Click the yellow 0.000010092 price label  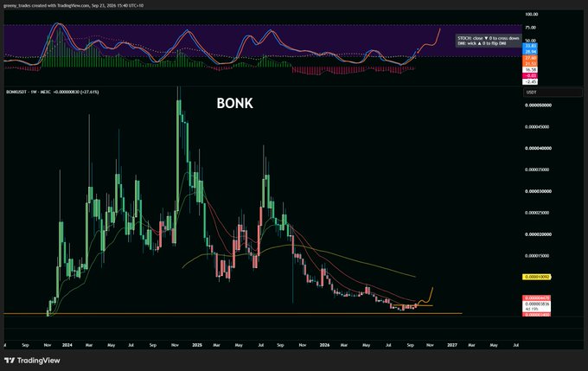pos(537,278)
